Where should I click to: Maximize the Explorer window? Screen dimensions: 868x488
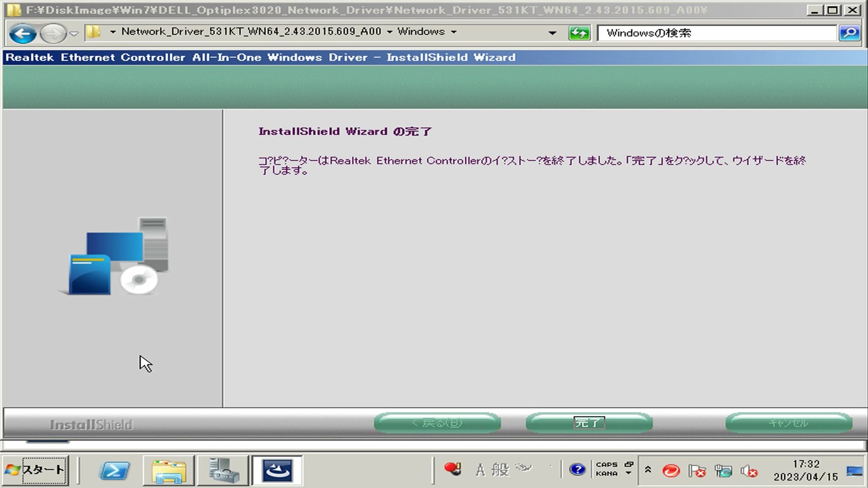pos(833,10)
